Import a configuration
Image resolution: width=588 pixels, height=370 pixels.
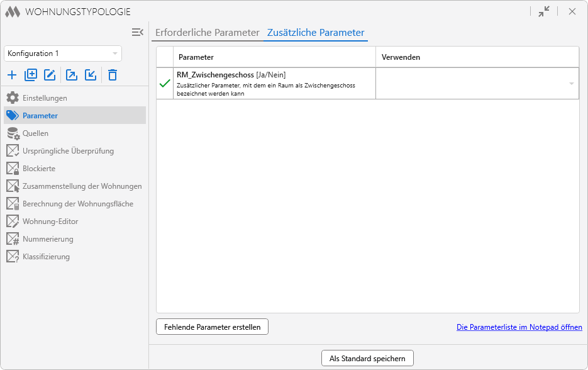pyautogui.click(x=91, y=75)
